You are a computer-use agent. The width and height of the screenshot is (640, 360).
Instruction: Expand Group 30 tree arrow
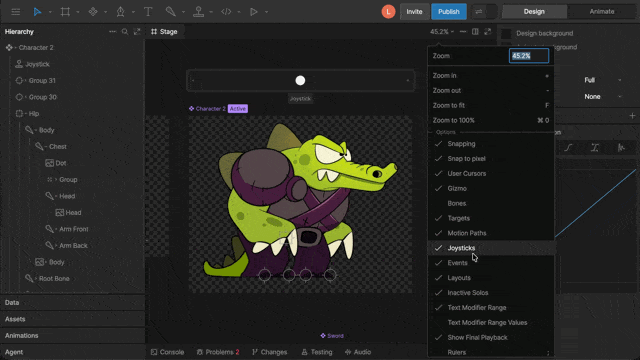pos(25,97)
